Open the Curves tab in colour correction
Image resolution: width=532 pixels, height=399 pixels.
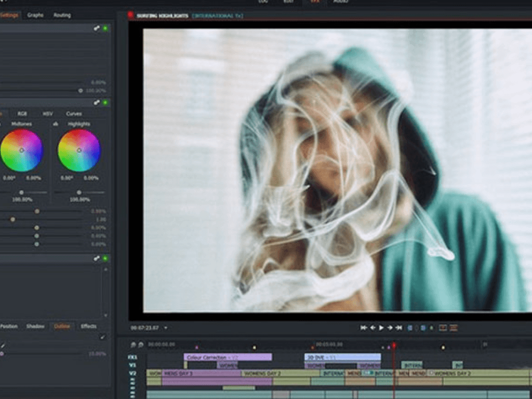coord(74,114)
